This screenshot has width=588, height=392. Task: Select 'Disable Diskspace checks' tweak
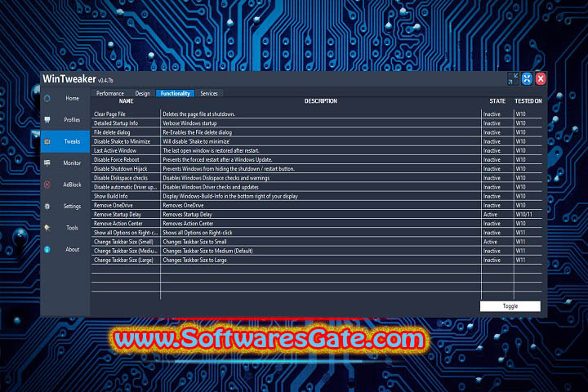click(120, 178)
